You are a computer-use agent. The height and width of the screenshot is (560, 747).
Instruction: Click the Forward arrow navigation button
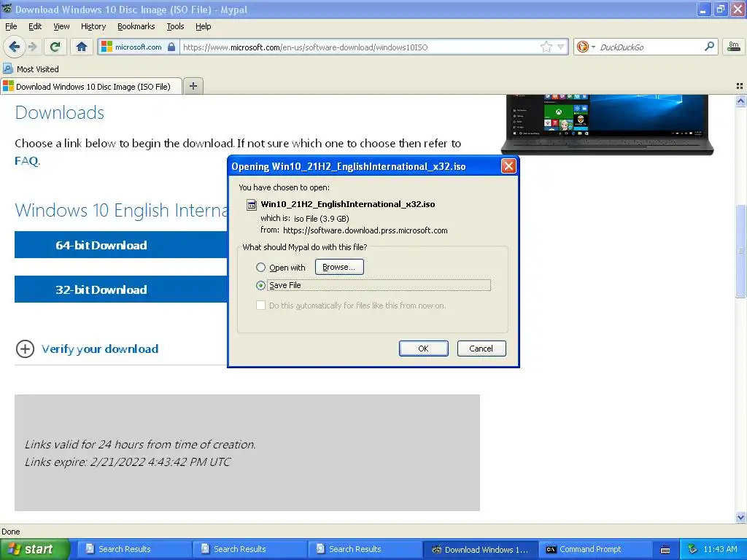pos(33,47)
